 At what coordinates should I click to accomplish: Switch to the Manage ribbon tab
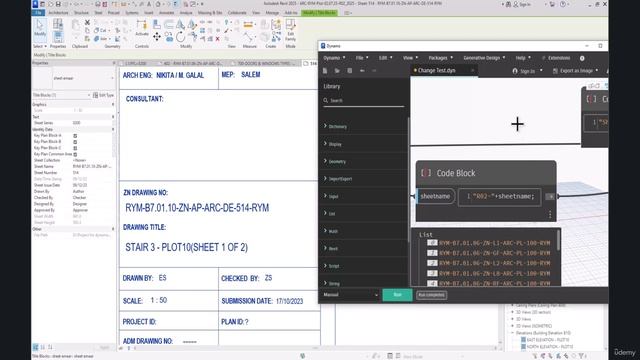point(272,13)
